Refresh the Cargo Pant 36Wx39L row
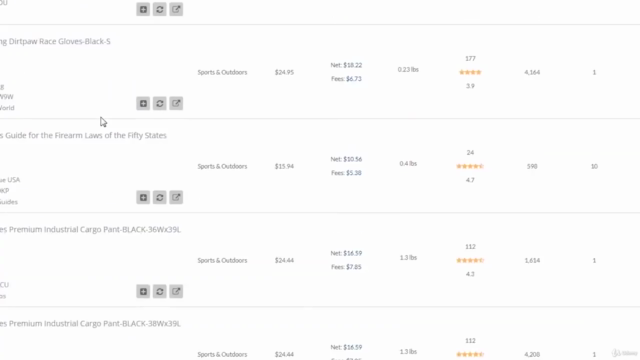 160,291
